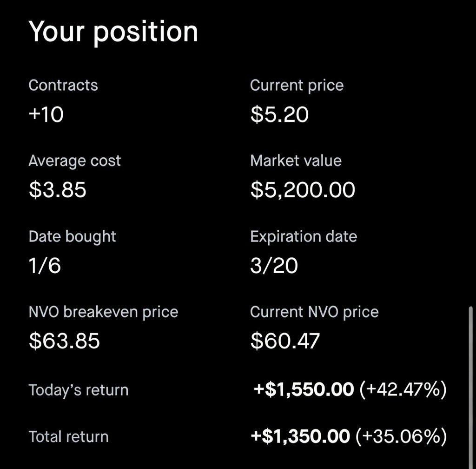
Task: Select the Average cost label
Action: (x=75, y=161)
